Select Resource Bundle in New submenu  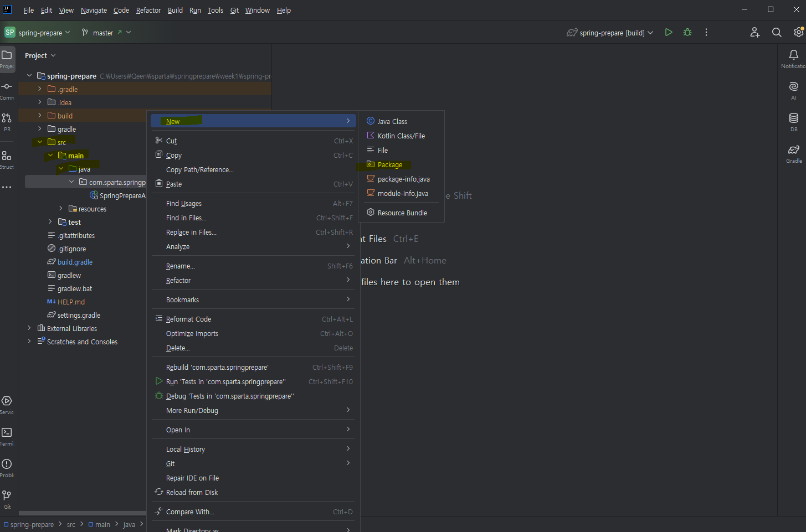tap(402, 213)
